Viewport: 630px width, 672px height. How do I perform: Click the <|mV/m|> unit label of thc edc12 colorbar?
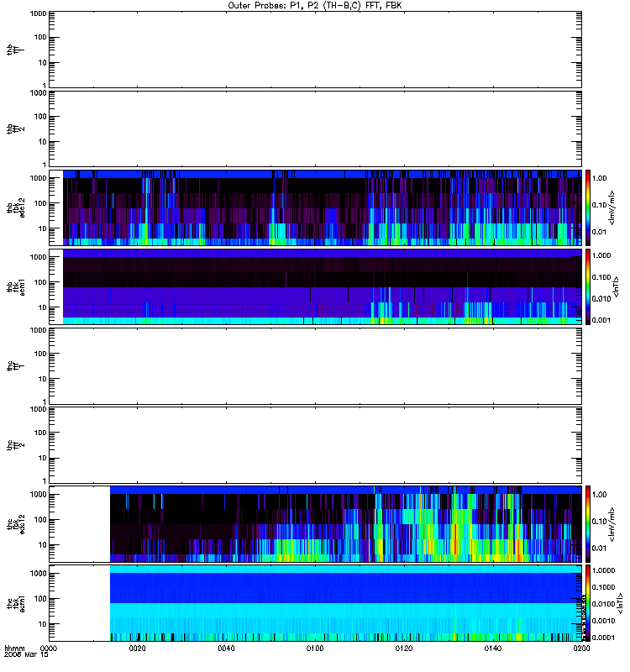coord(612,523)
